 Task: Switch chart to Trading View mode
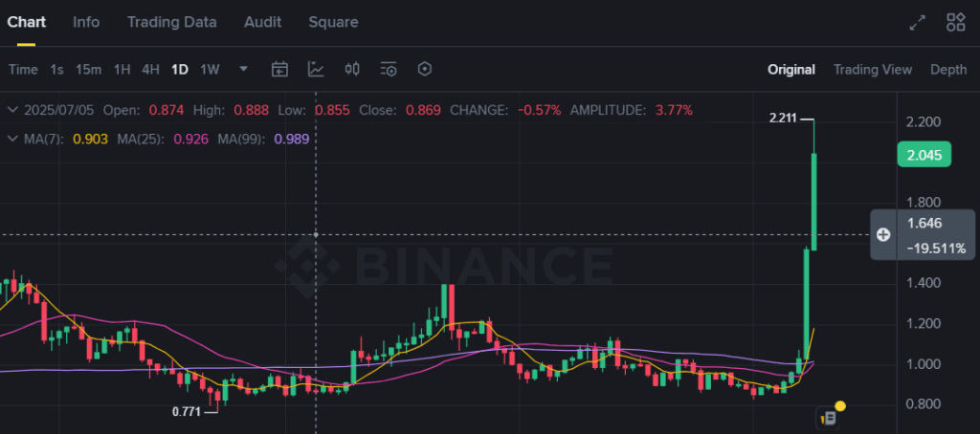[872, 69]
